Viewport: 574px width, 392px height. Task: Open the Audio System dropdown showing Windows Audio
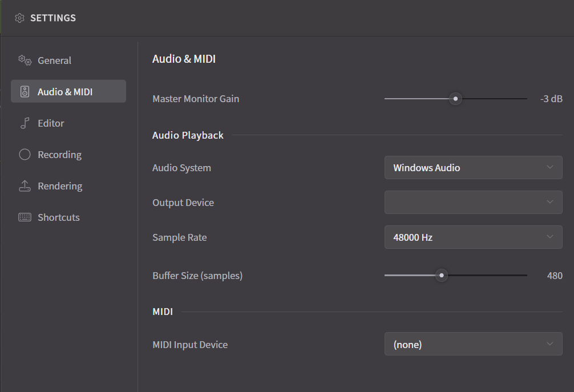click(474, 167)
